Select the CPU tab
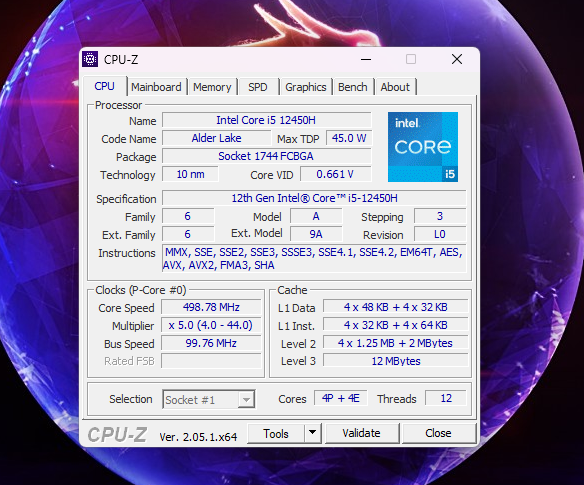584x485 pixels. coord(104,86)
